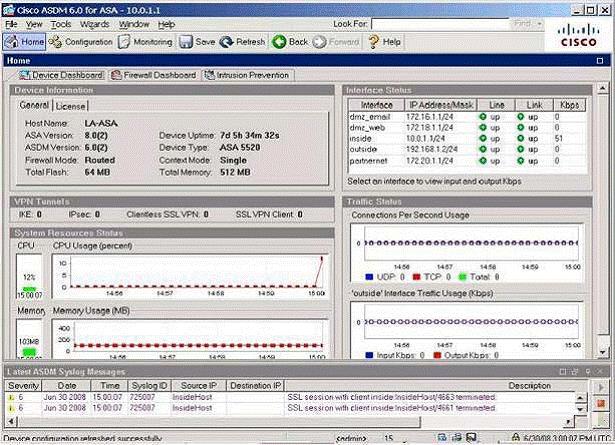Open the Find dropdown button

coord(526,24)
